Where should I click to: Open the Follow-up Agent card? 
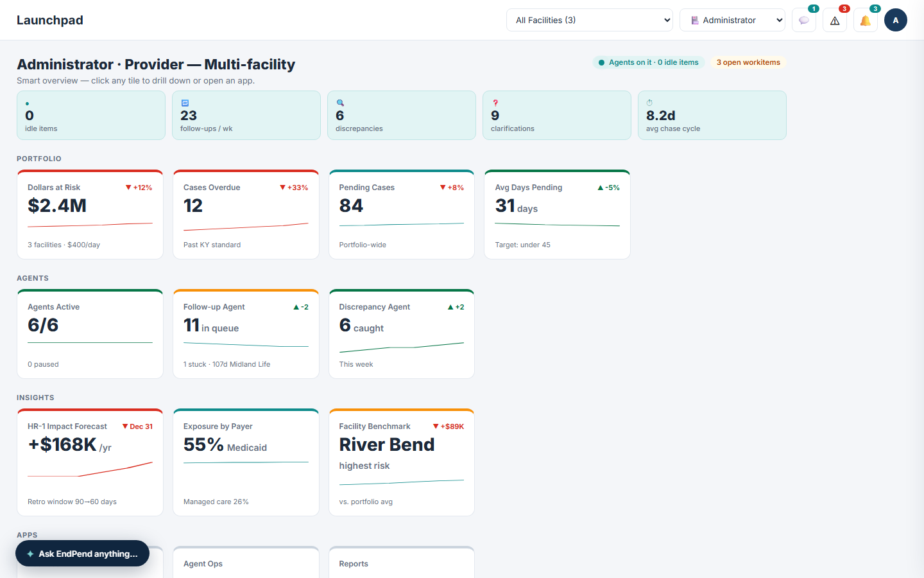(x=246, y=334)
